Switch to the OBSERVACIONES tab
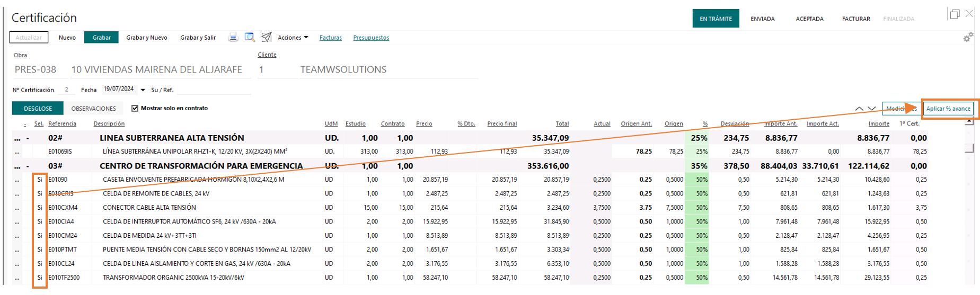This screenshot has width=980, height=295. pyautogui.click(x=94, y=108)
